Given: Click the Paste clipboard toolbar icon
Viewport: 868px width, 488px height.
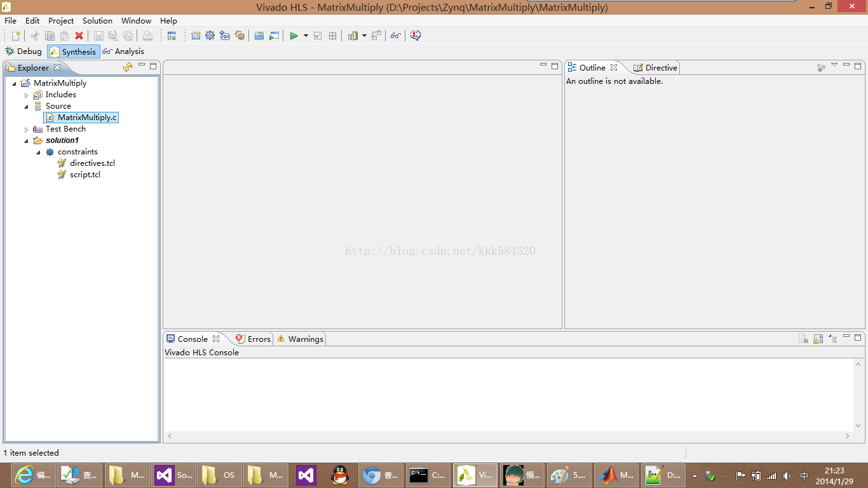Looking at the screenshot, I should 64,36.
